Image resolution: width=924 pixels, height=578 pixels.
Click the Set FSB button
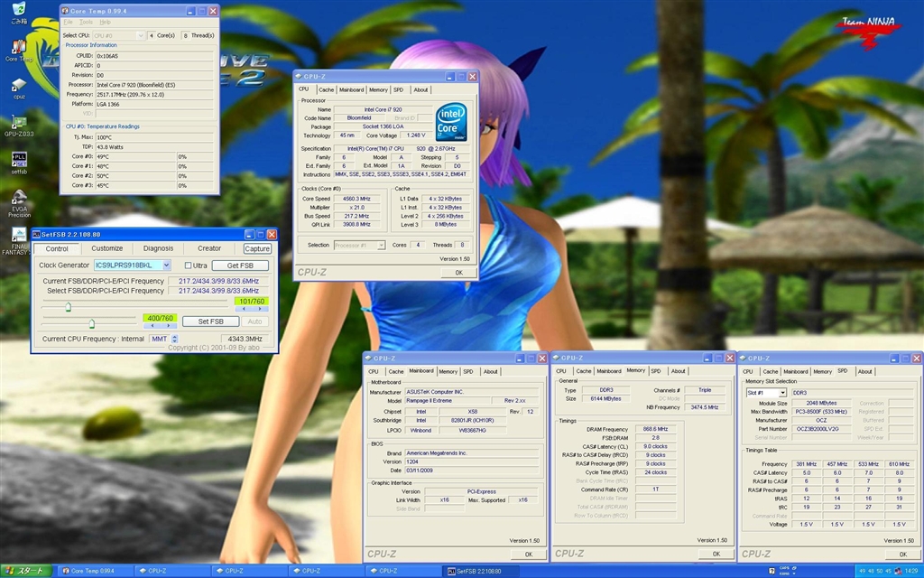click(x=210, y=322)
